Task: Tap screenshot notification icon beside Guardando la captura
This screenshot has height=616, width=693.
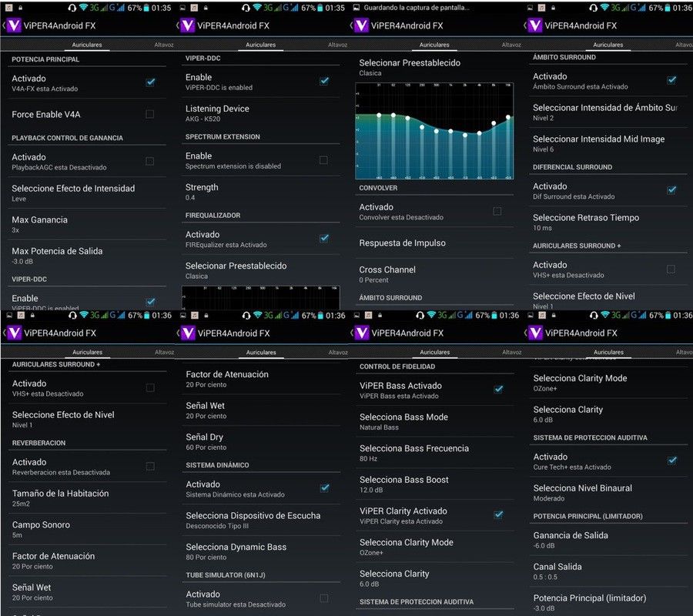Action: (x=357, y=8)
